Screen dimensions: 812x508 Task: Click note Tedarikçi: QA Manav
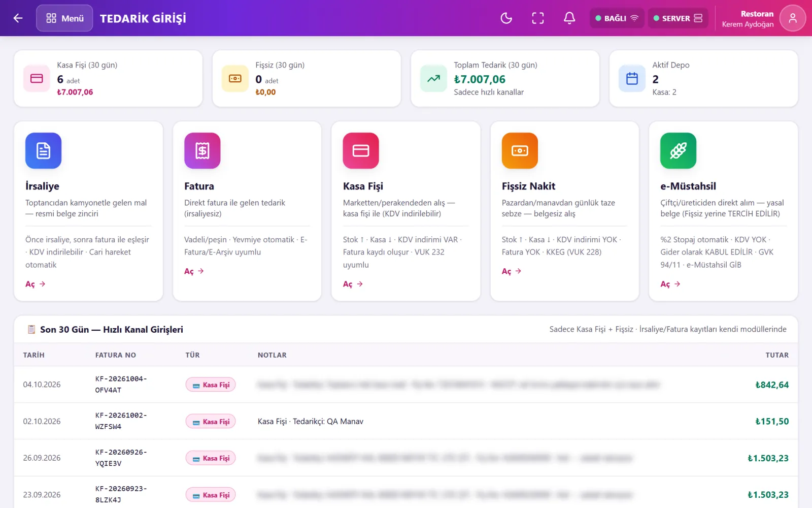[328, 421]
